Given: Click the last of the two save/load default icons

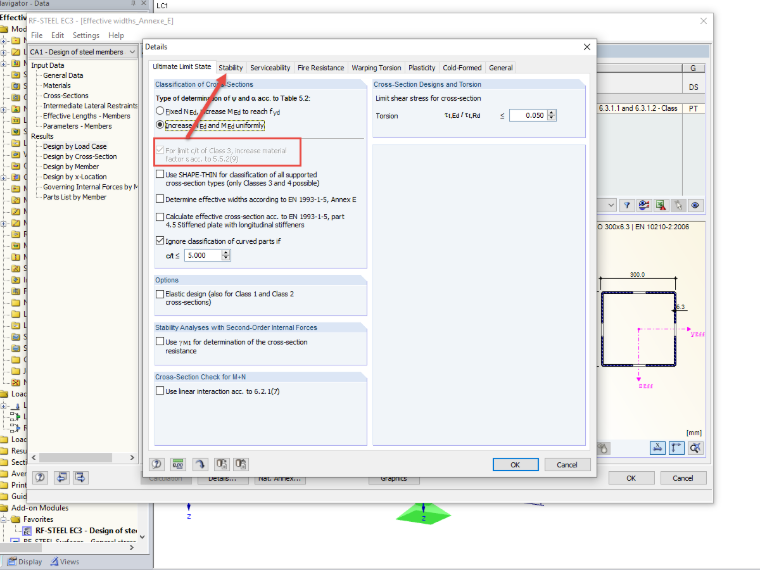Looking at the screenshot, I should click(241, 464).
